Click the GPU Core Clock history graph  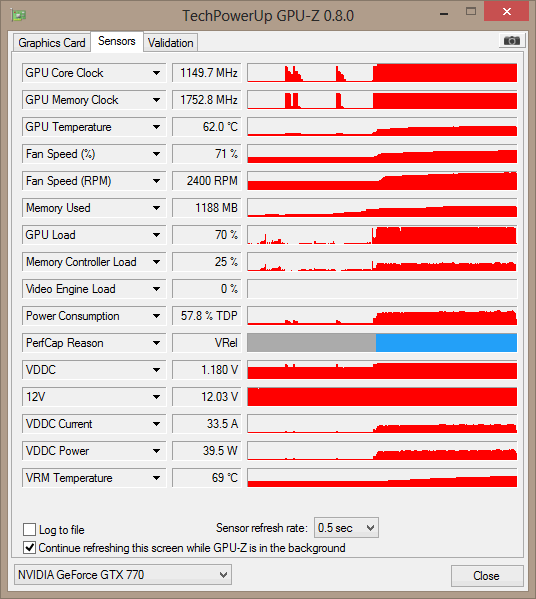(382, 73)
